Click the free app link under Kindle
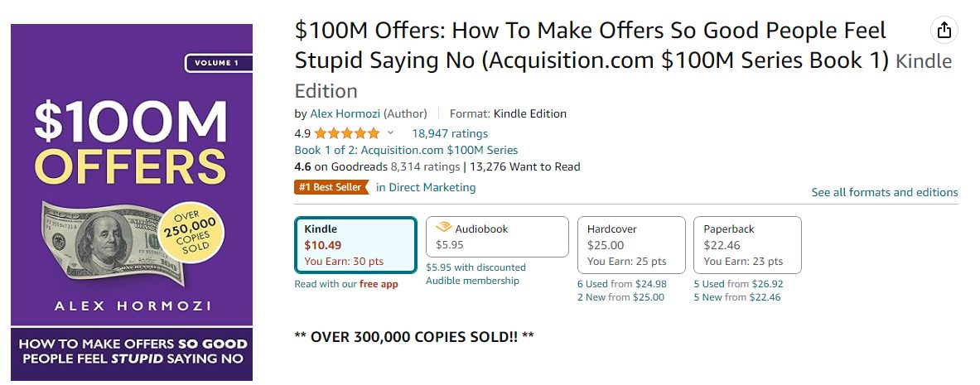The image size is (980, 385). pyautogui.click(x=379, y=284)
